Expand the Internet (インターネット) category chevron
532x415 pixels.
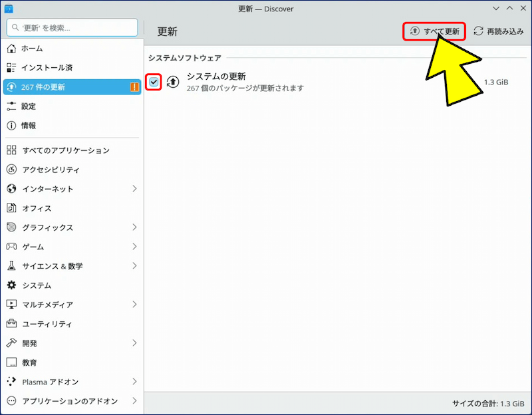point(134,189)
